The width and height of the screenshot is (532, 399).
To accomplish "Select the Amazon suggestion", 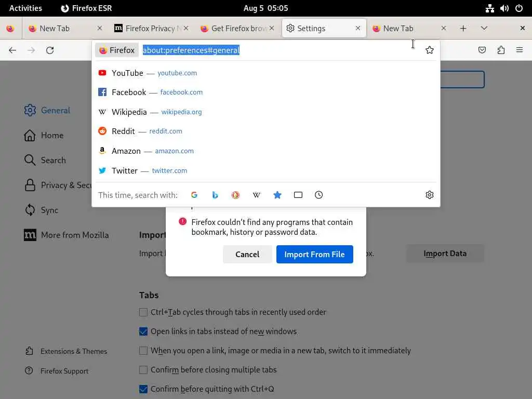I will (x=265, y=151).
